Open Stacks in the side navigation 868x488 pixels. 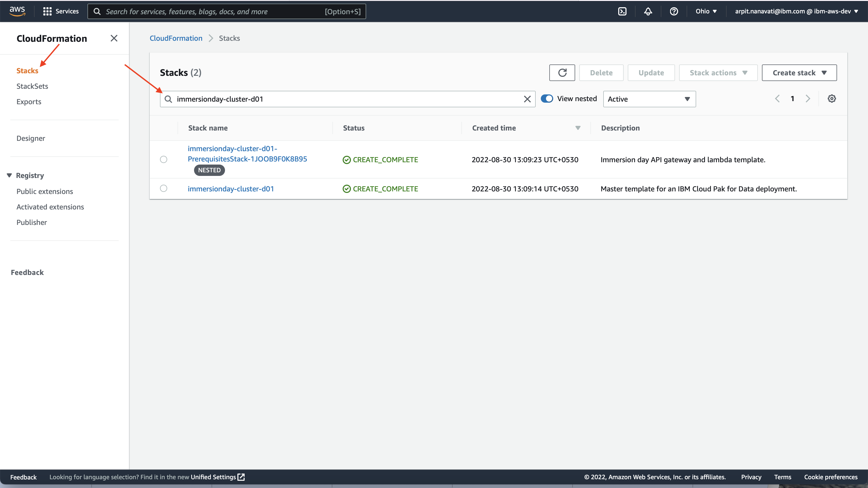(x=27, y=71)
